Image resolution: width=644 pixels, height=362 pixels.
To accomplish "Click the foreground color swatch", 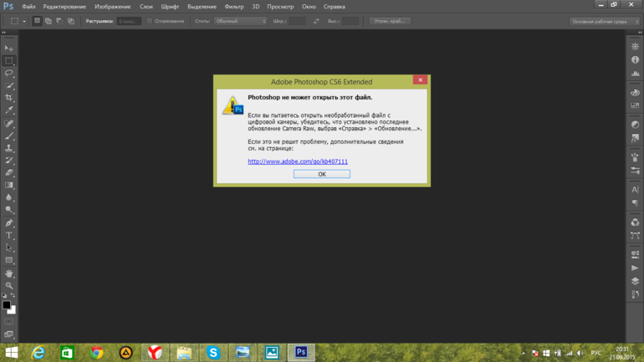I will point(7,305).
